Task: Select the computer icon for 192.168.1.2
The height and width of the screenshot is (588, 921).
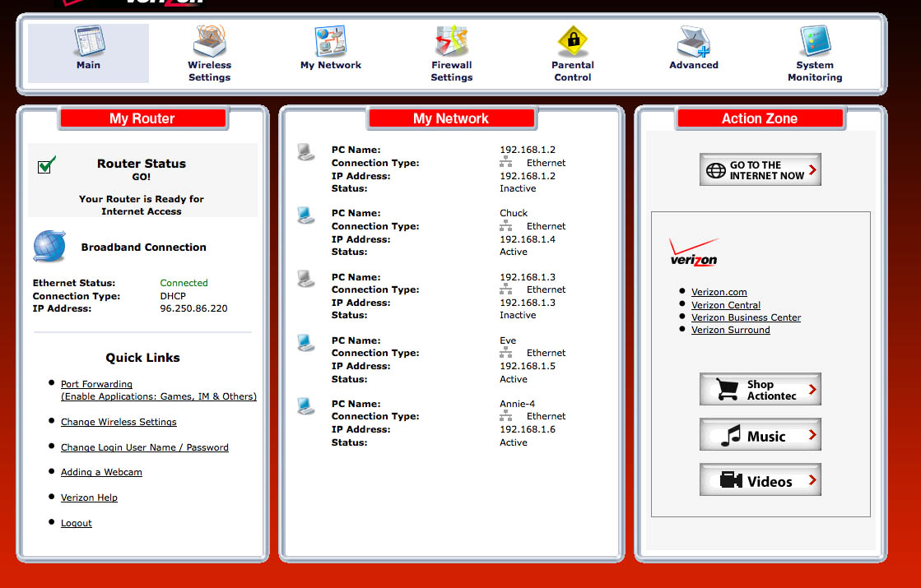Action: tap(305, 151)
